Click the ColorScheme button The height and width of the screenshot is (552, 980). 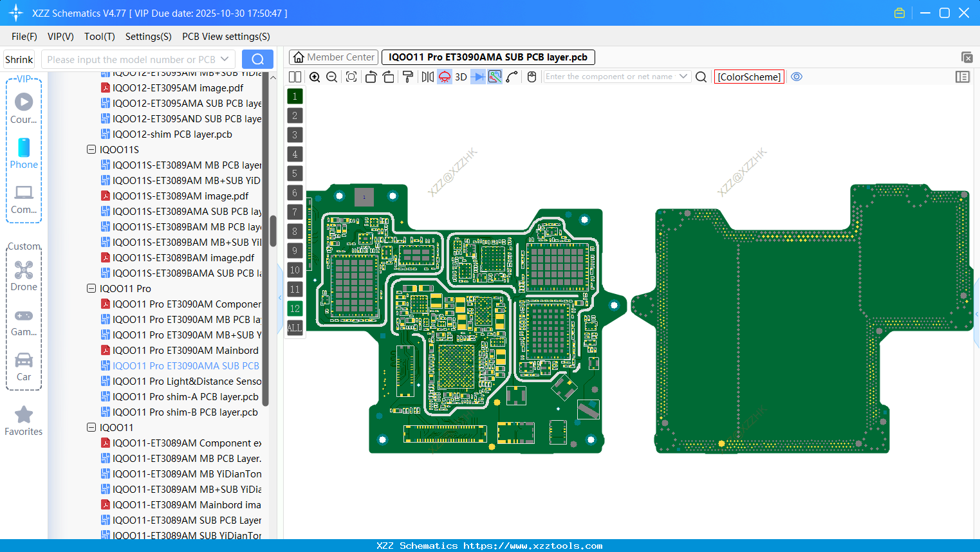point(749,77)
